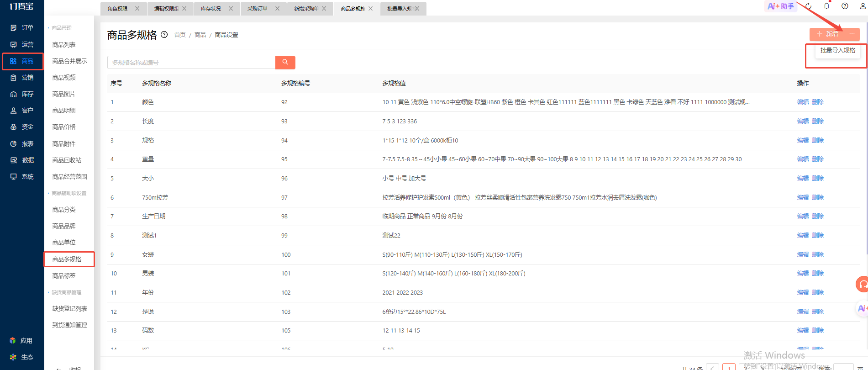Open the 应用 entry in the left sidebar
This screenshot has height=370, width=868.
21,341
